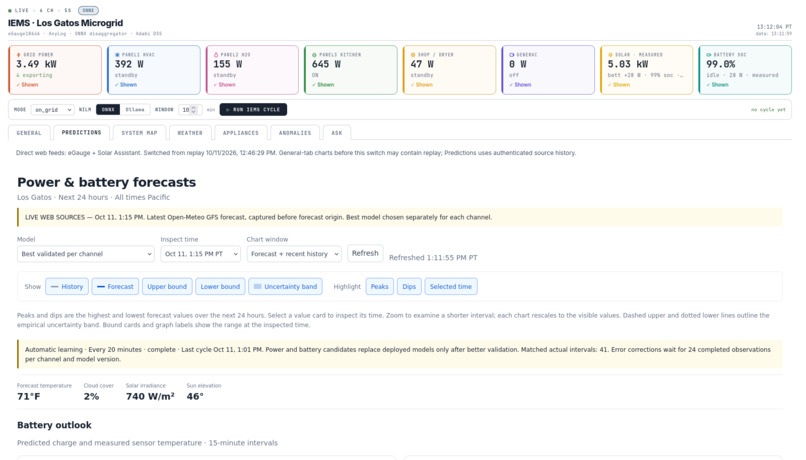Viewport: 806px width, 460px height.
Task: Click the 740 W/m² solar irradiance value
Action: [x=150, y=396]
